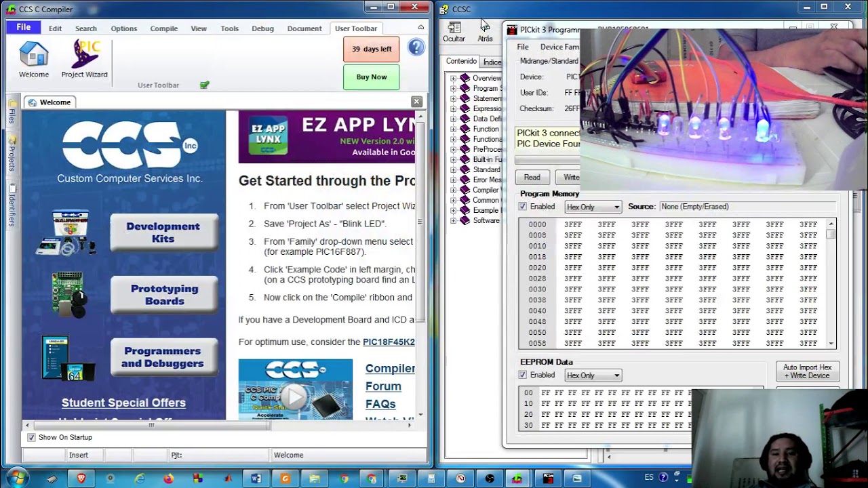
Task: Switch to the PICkit taskbar icon
Action: pyautogui.click(x=548, y=478)
